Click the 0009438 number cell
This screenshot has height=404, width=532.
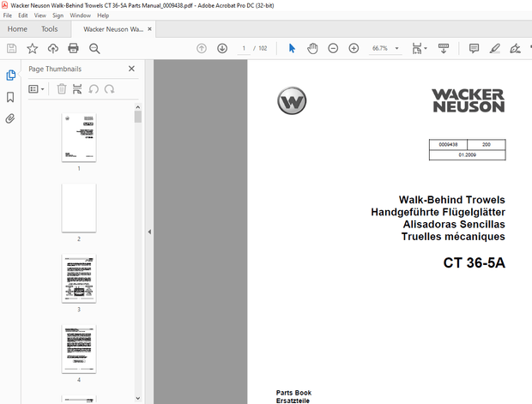tap(448, 144)
